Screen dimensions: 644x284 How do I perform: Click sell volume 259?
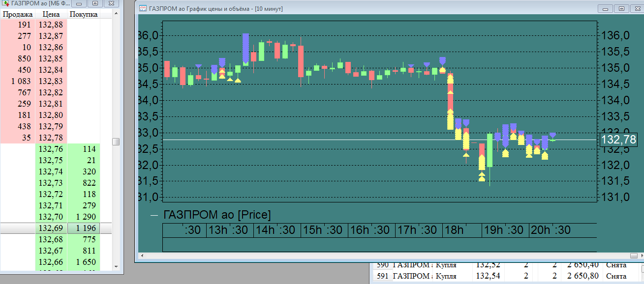[17, 104]
